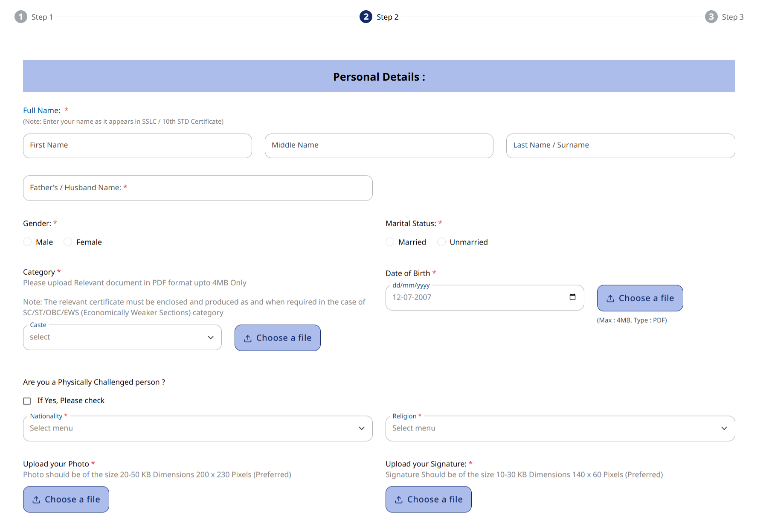Click the Step 3 circle indicator
This screenshot has width=766, height=532.
(x=711, y=17)
